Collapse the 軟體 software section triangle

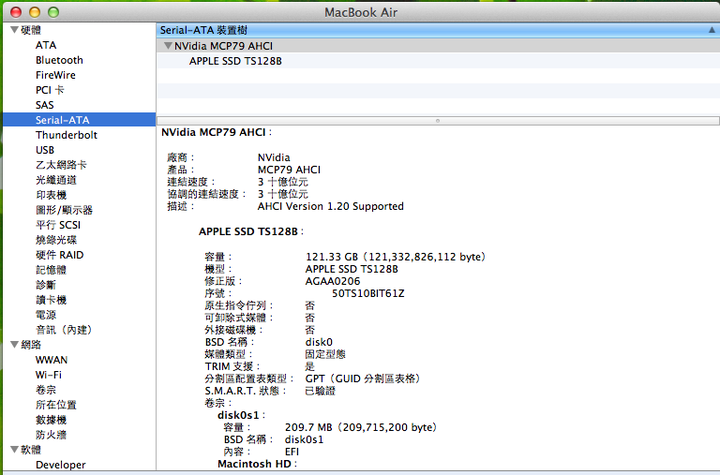coord(14,449)
